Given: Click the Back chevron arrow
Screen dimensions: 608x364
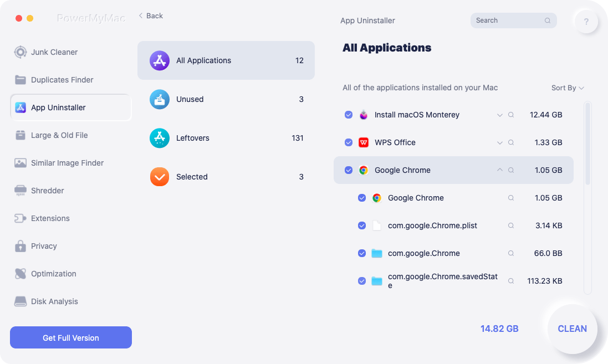Looking at the screenshot, I should click(x=141, y=16).
